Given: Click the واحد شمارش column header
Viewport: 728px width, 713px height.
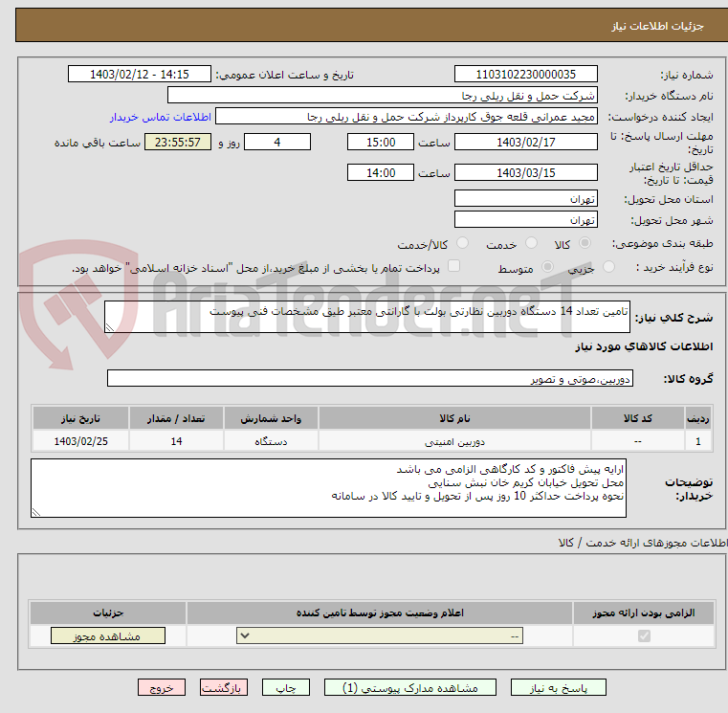Looking at the screenshot, I should [x=271, y=418].
